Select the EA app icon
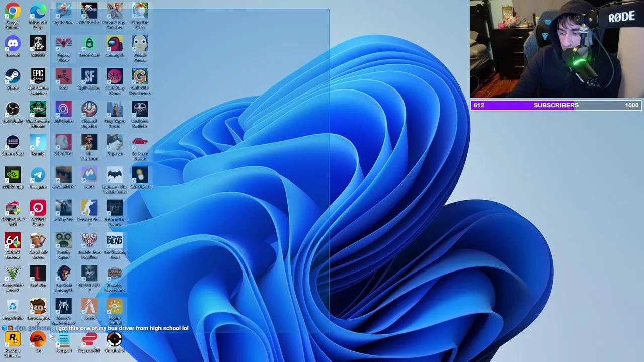 point(38,342)
